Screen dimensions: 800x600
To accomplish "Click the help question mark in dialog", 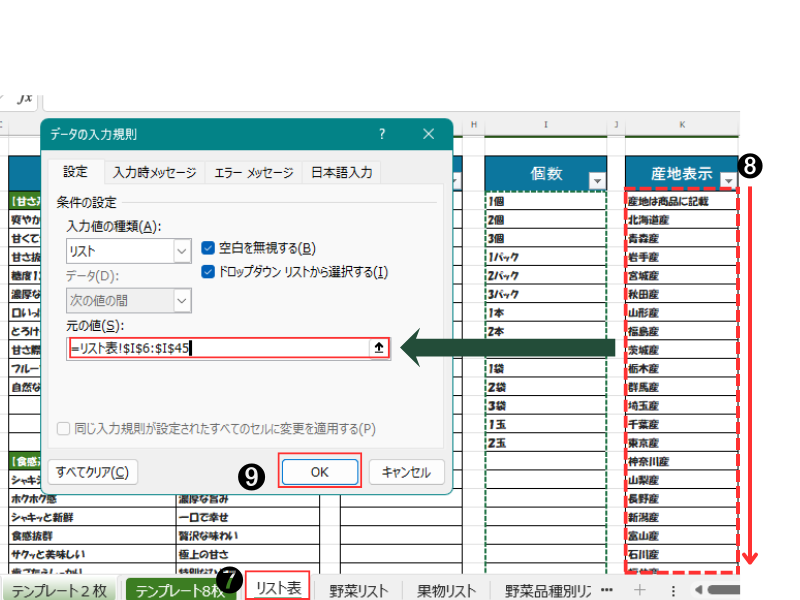I will point(382,134).
